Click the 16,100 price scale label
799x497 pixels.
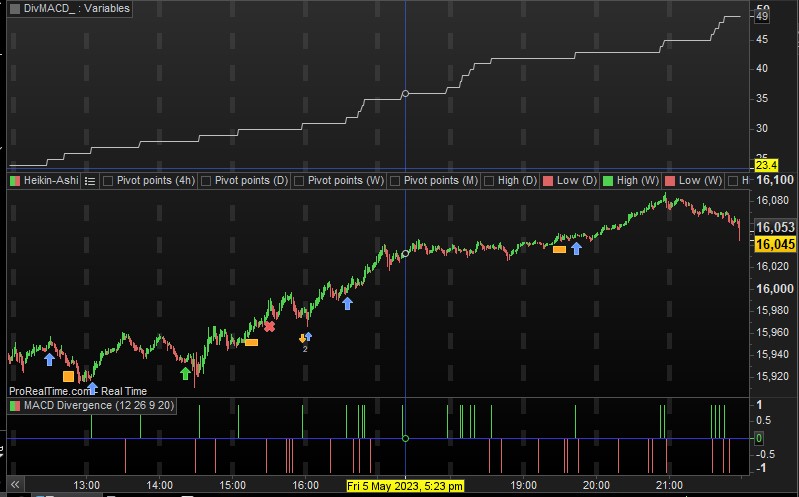click(x=775, y=180)
